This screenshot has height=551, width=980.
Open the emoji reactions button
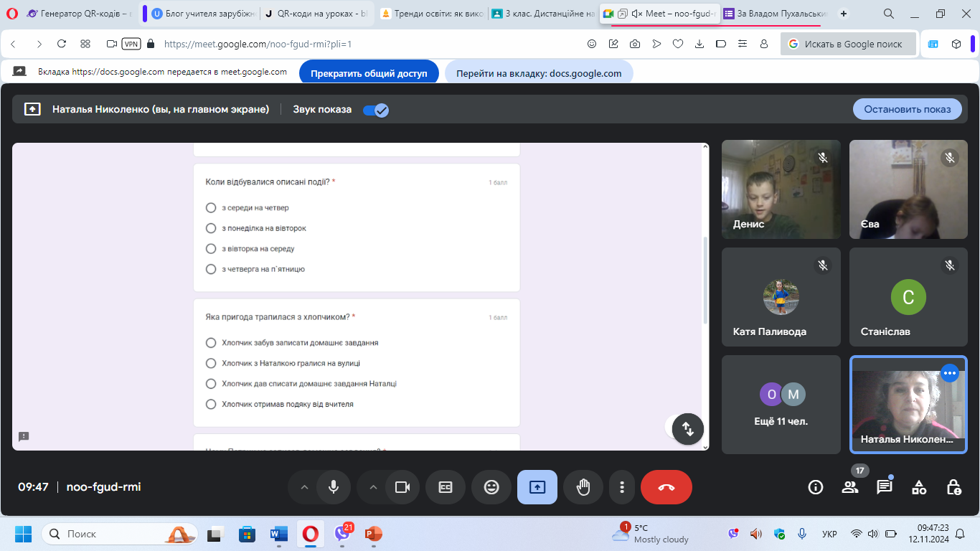point(491,487)
